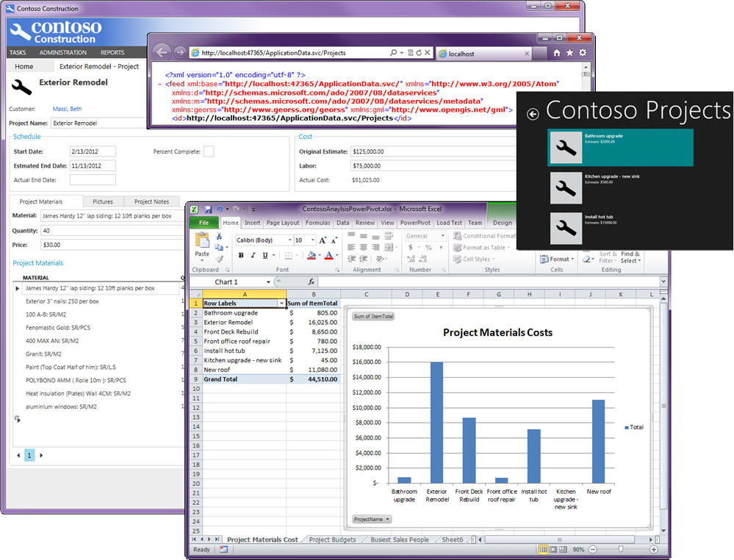Open the Fill Color tool in Excel

pyautogui.click(x=312, y=254)
